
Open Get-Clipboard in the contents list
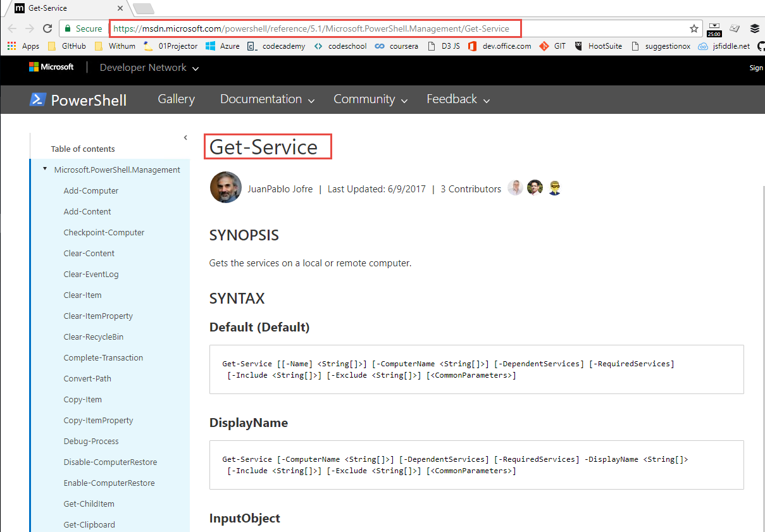pyautogui.click(x=89, y=524)
